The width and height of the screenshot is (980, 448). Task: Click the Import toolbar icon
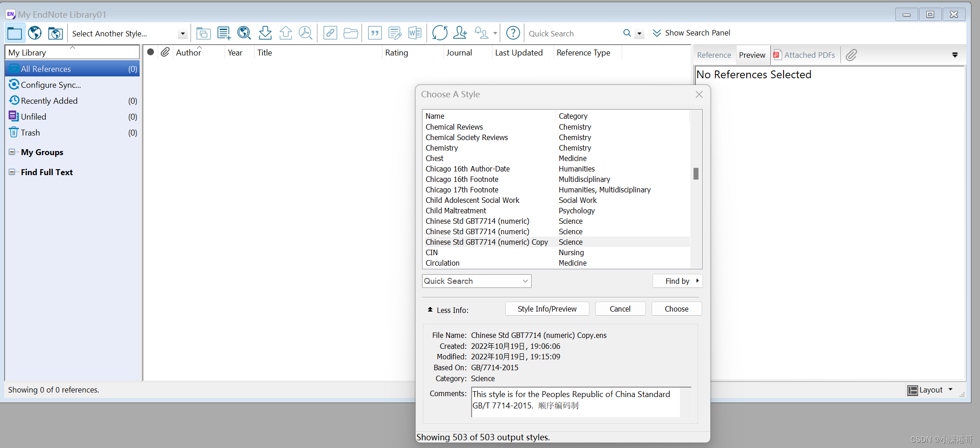(265, 33)
